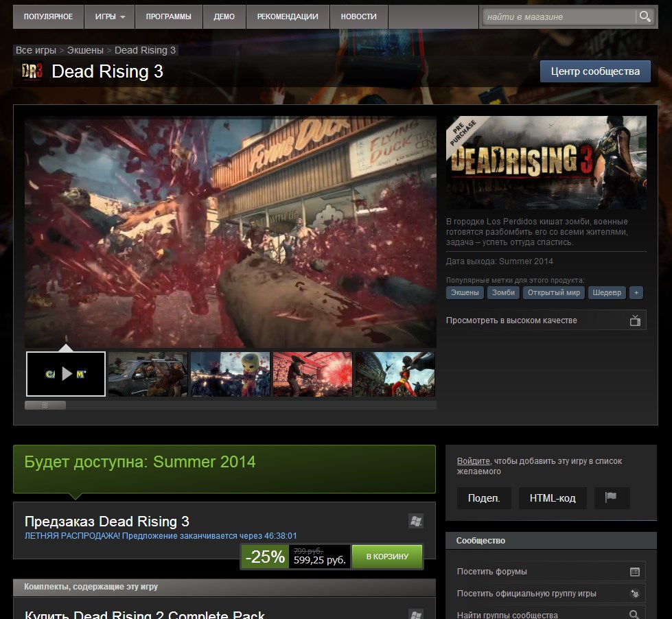
Task: Open the Центр сообщества page
Action: point(594,71)
